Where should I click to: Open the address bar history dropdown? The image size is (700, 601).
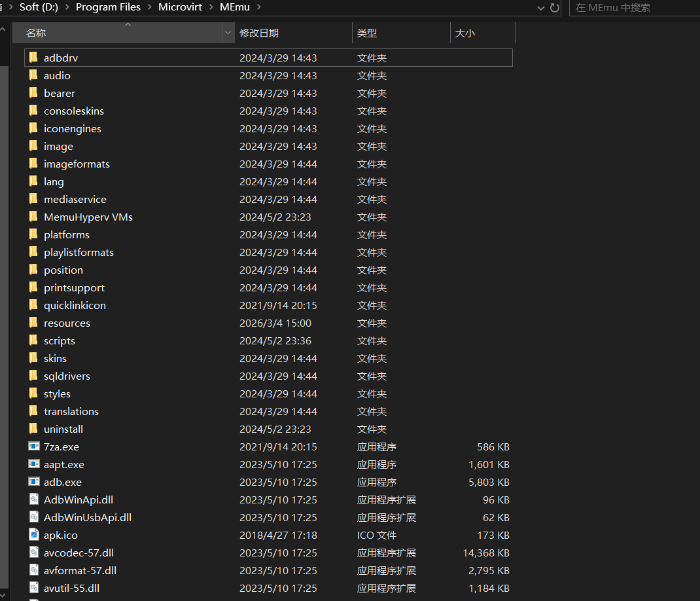point(540,8)
